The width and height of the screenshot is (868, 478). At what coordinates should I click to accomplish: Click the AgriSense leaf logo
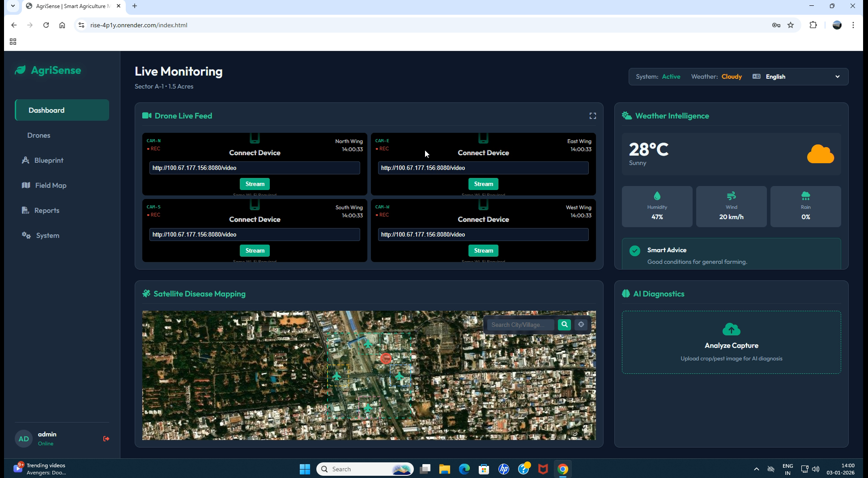(20, 70)
